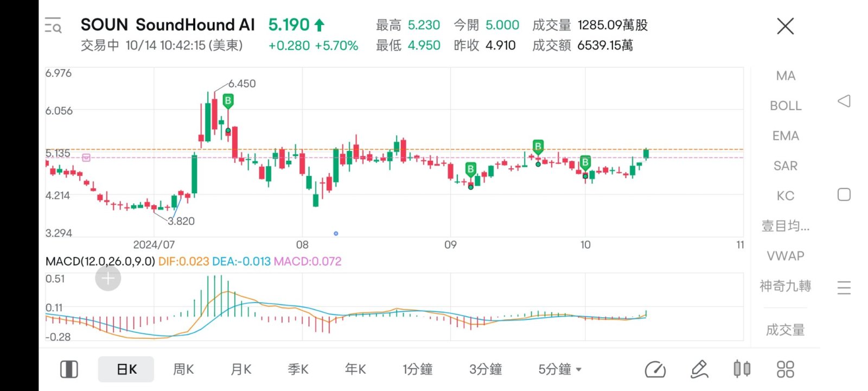The width and height of the screenshot is (868, 391).
Task: Select the 神奇九轉 indicator
Action: (x=786, y=286)
